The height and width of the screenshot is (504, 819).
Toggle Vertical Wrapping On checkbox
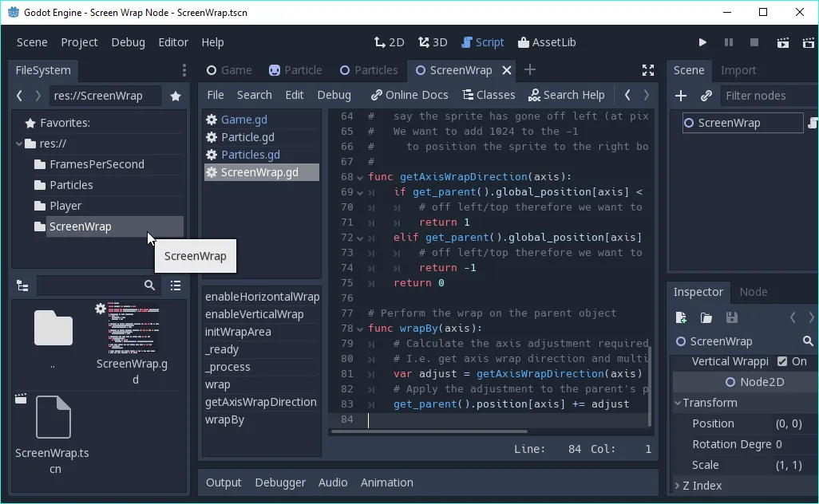[x=782, y=361]
